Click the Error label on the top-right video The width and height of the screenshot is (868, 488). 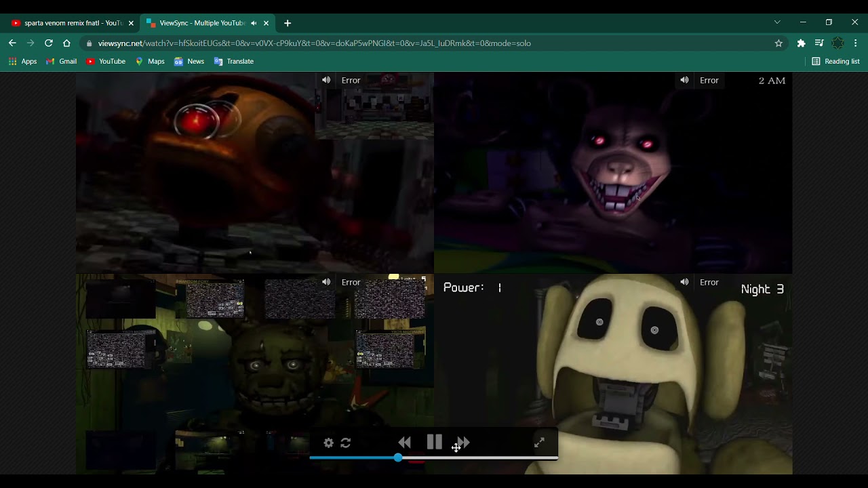[x=709, y=80]
